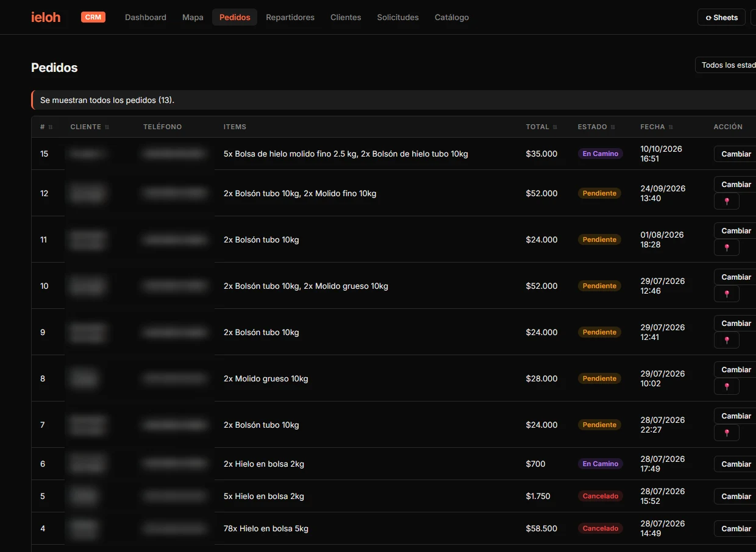Open map pin for order 8
Screen dimensions: 756x552
pos(727,387)
